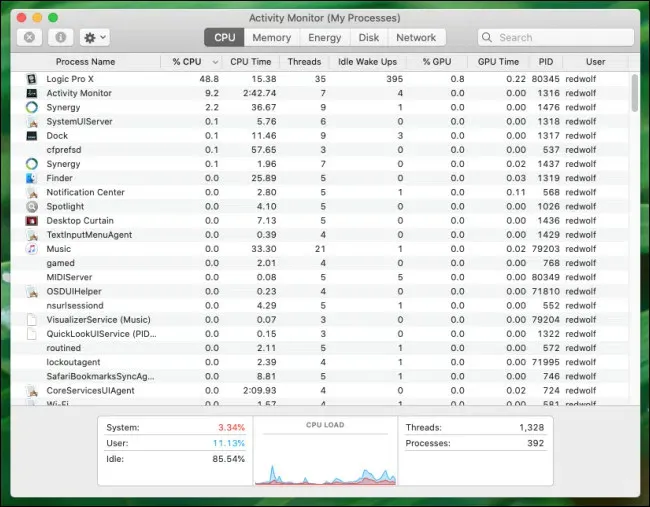Click the User 11.13% value

tap(229, 443)
